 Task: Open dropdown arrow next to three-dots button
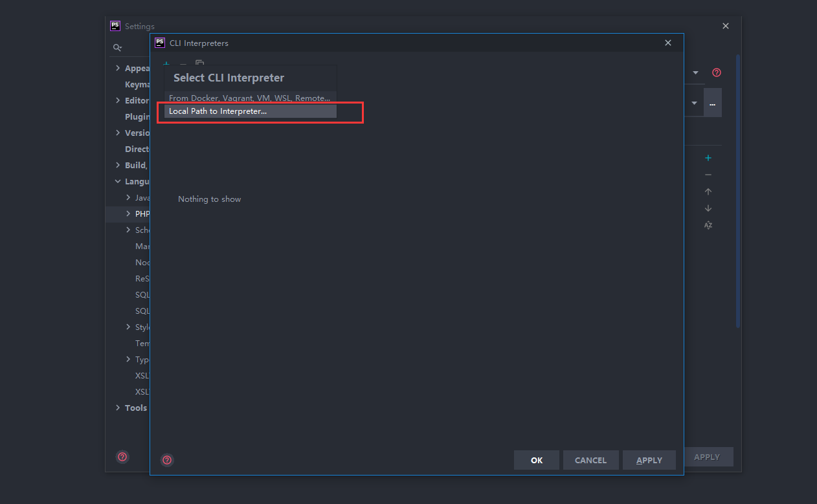695,104
